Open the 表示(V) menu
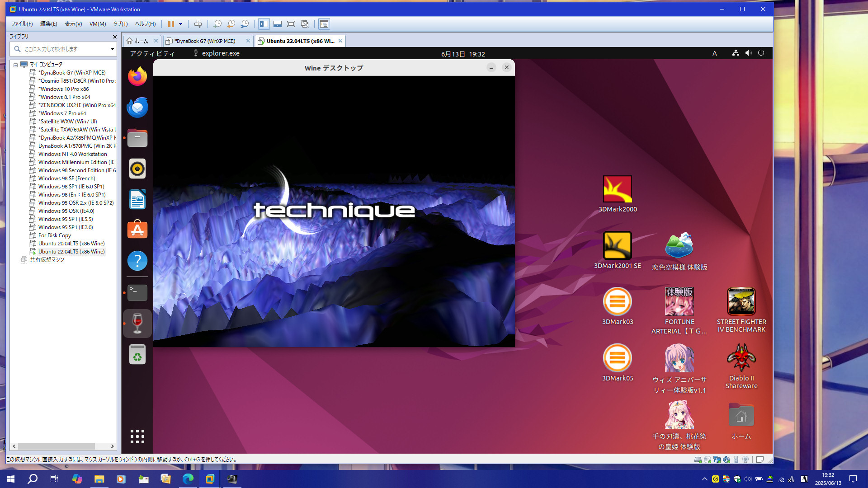Image resolution: width=868 pixels, height=488 pixels. coord(73,24)
